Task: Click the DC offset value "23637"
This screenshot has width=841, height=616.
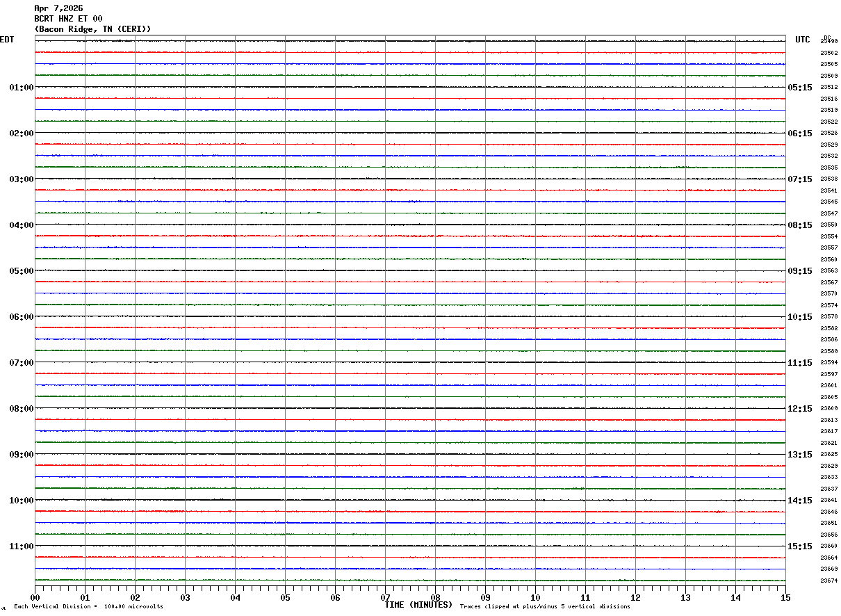Action: pos(828,489)
